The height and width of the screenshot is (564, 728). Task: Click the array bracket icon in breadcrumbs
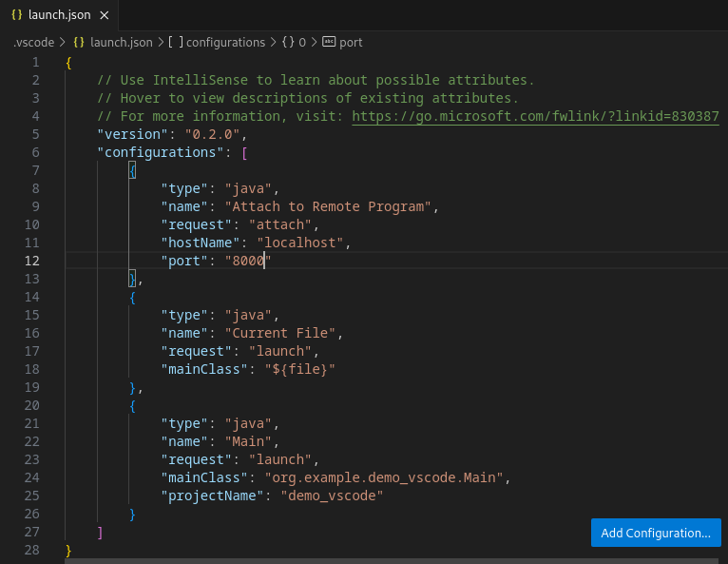click(175, 42)
